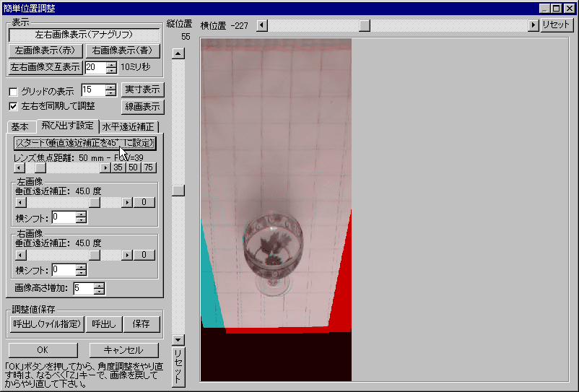The image size is (579, 392).
Task: Enable グリッドの表示 checkbox
Action: [x=13, y=92]
